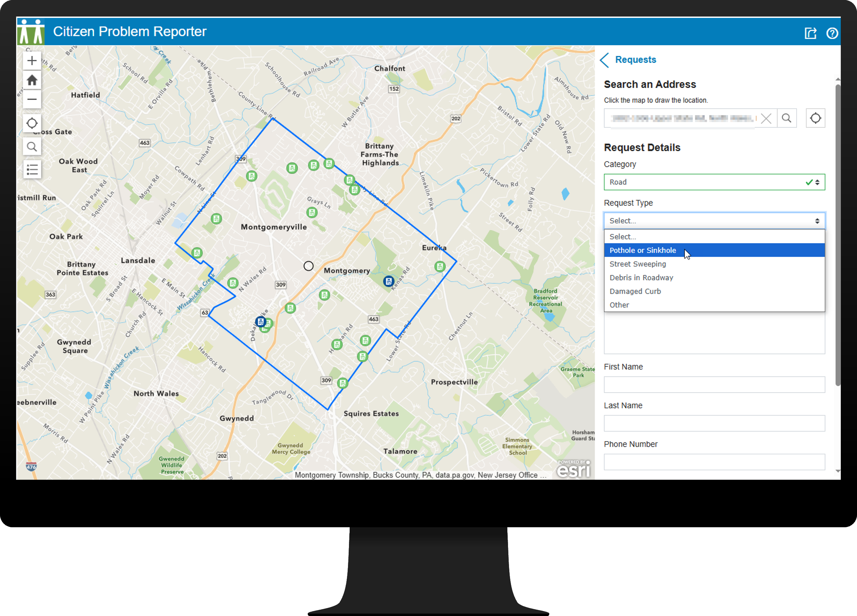This screenshot has height=616, width=857.
Task: Use the locate icon beside the address search
Action: [816, 118]
